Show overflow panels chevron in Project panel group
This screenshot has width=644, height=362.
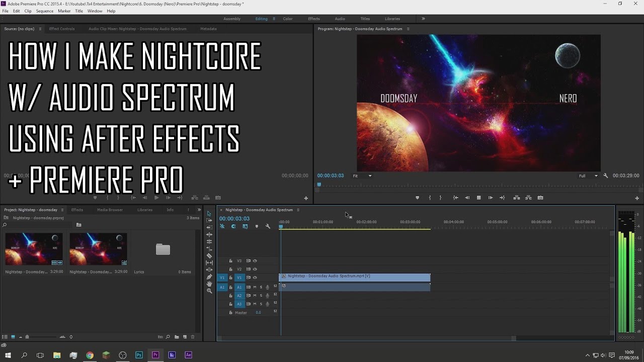click(199, 210)
